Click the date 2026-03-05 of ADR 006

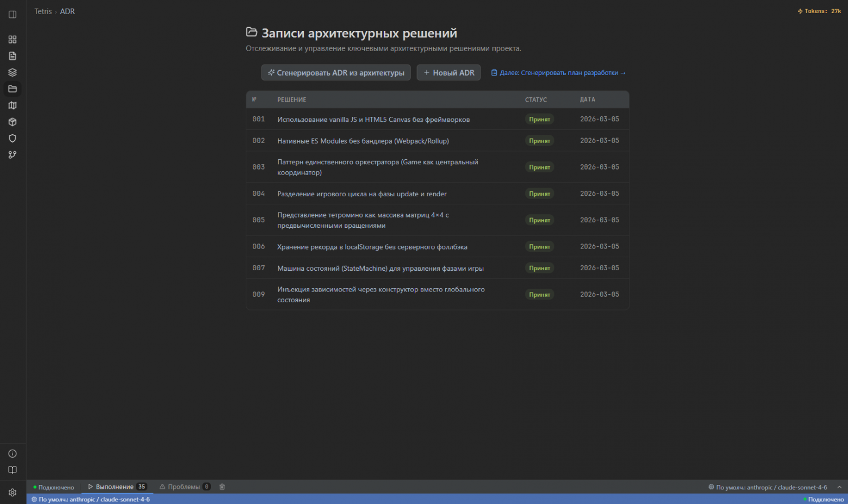600,247
